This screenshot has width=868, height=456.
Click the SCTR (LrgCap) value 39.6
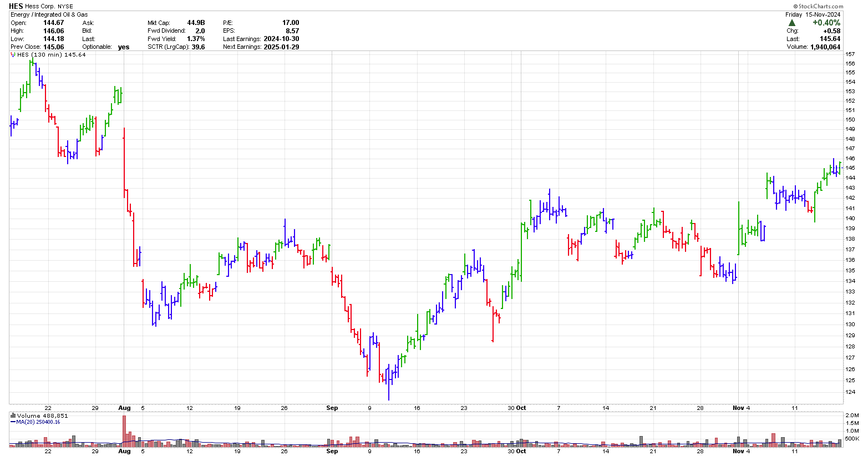coord(198,47)
